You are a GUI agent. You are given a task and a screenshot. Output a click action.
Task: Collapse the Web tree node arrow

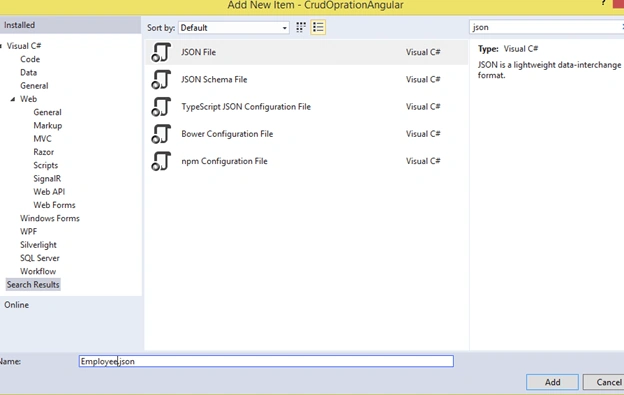click(x=13, y=99)
